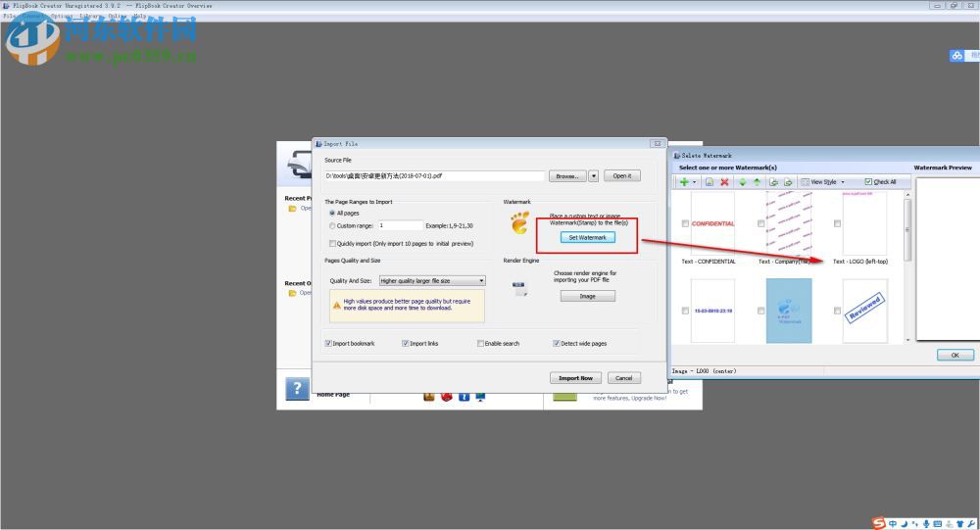Viewport: 980px width, 530px height.
Task: Open the Online menu
Action: click(117, 16)
